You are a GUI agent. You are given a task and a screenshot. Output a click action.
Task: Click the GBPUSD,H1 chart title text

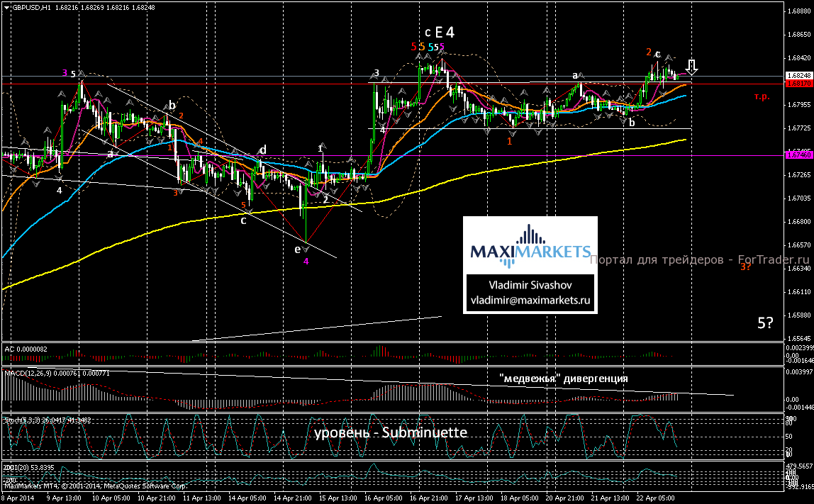click(32, 8)
